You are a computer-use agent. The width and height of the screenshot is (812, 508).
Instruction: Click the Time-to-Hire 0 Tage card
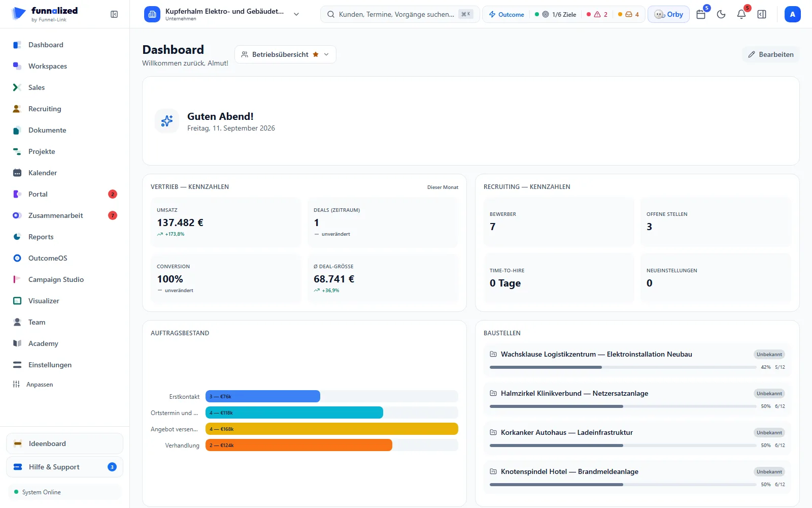click(x=559, y=278)
